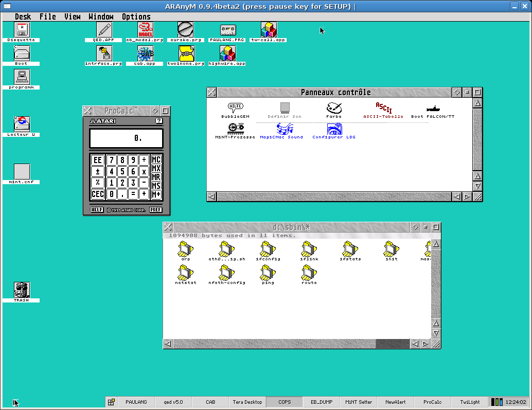532x410 pixels.
Task: Click the EE exponent key in ProCalc
Action: point(98,160)
